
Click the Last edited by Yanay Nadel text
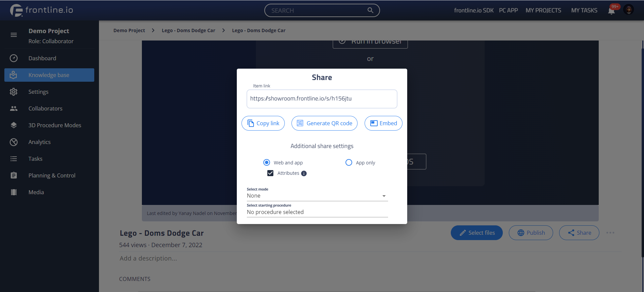(x=192, y=213)
